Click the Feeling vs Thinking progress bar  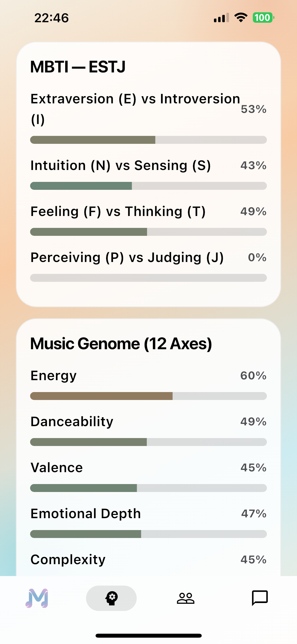point(148,232)
